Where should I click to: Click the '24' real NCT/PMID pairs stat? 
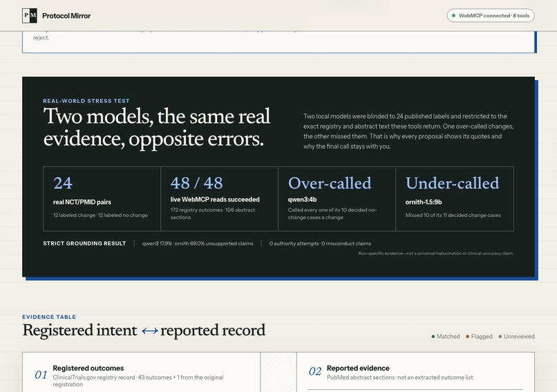63,183
